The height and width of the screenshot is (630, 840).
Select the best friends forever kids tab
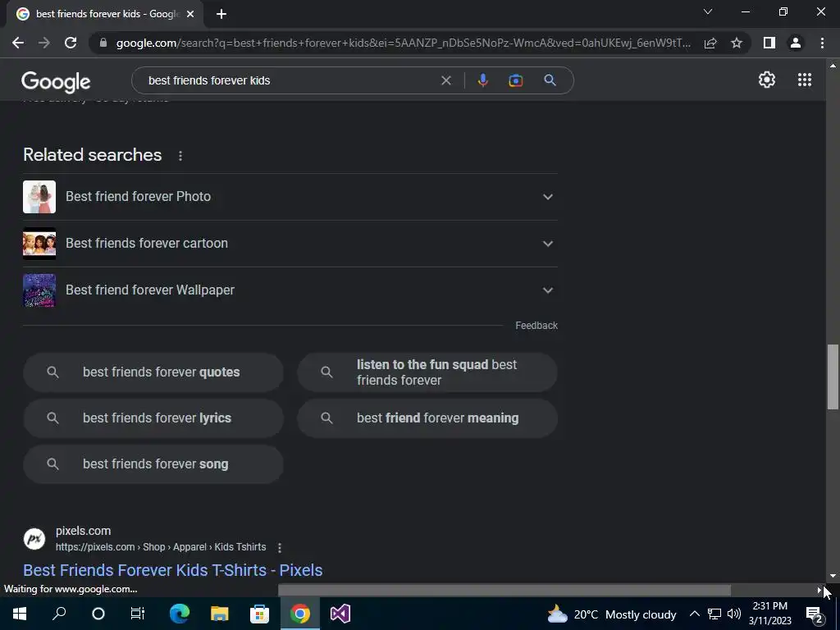click(x=104, y=15)
